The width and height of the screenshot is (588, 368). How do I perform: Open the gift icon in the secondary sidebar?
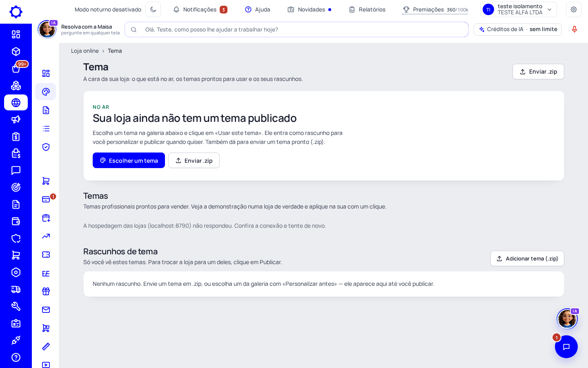[x=46, y=291]
